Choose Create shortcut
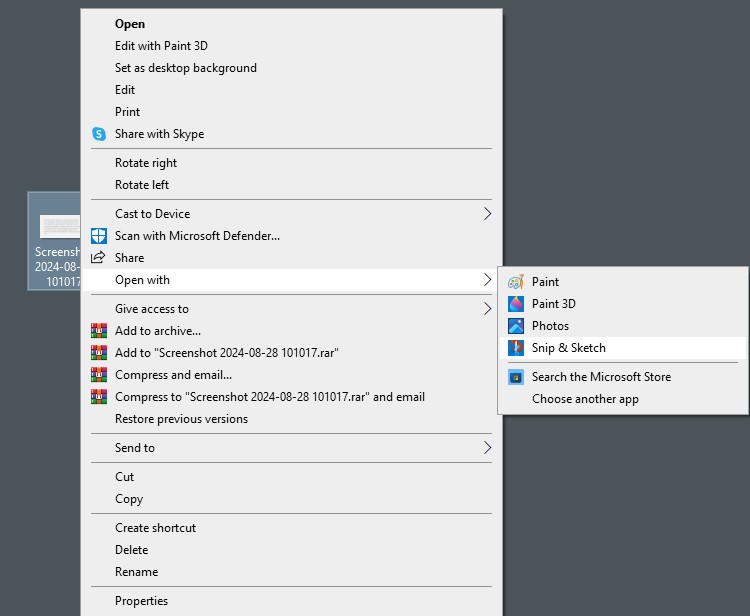This screenshot has height=616, width=750. point(291,528)
